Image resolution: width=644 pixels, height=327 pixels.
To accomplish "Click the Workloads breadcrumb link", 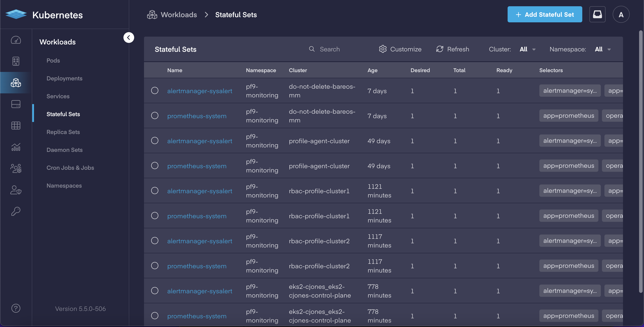I will 179,15.
